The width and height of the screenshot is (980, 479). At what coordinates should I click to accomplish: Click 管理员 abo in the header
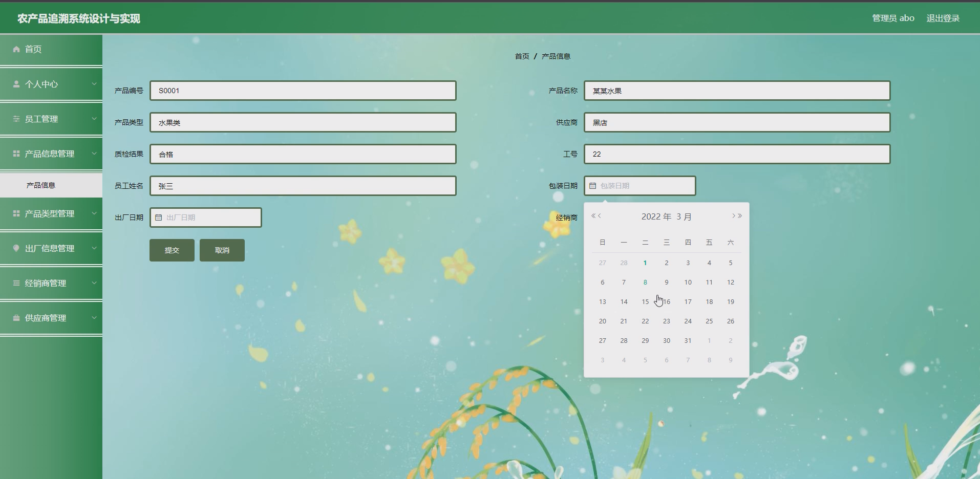tap(893, 18)
